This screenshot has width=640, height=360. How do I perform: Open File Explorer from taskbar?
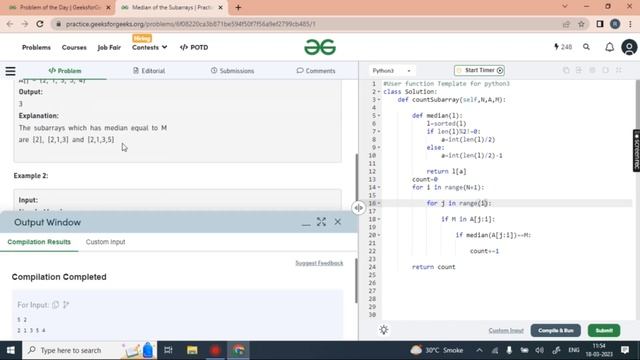pos(192,350)
